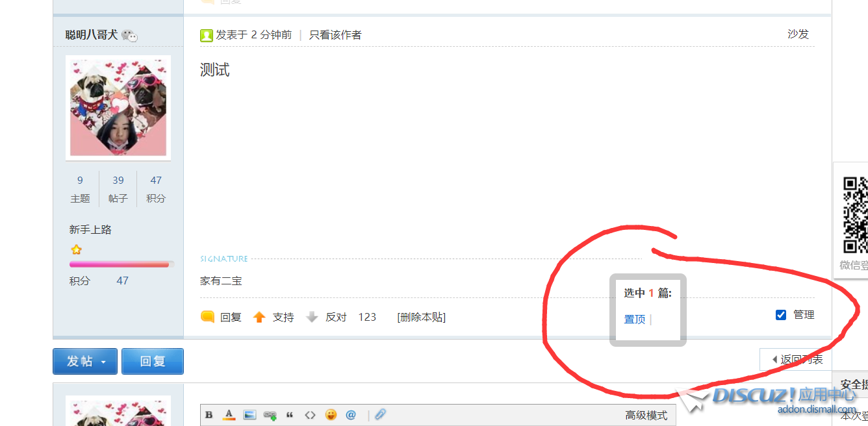Open the font color picker
868x426 pixels.
(x=229, y=415)
